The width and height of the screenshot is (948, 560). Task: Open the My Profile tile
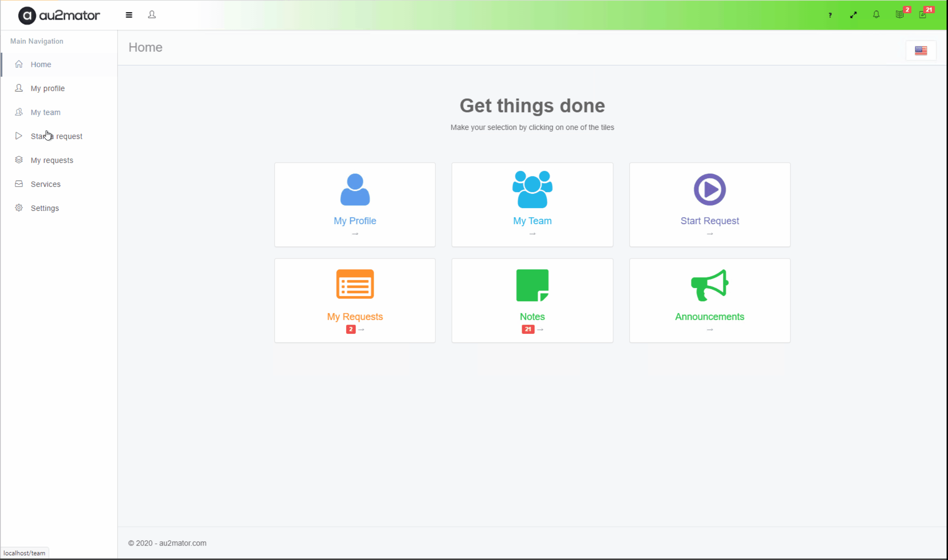click(355, 204)
